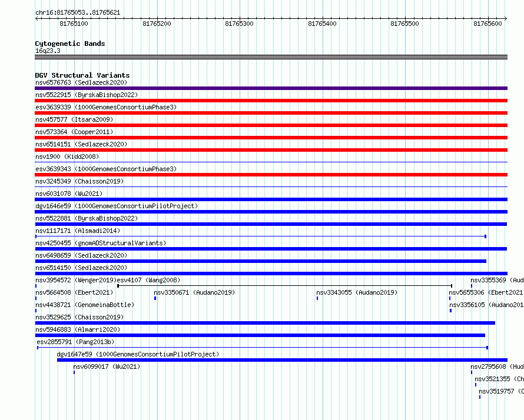
Task: Click the nsv5664508 (Ebert2021) label
Action: coord(74,292)
